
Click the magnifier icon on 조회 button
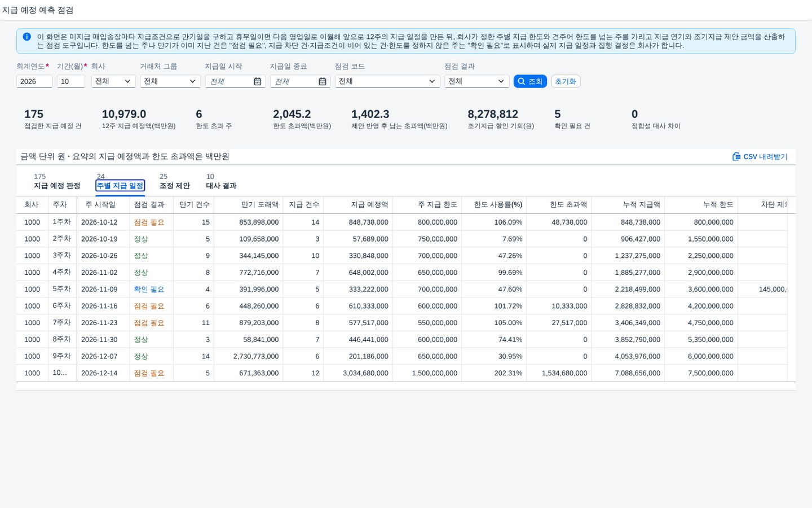pos(522,81)
